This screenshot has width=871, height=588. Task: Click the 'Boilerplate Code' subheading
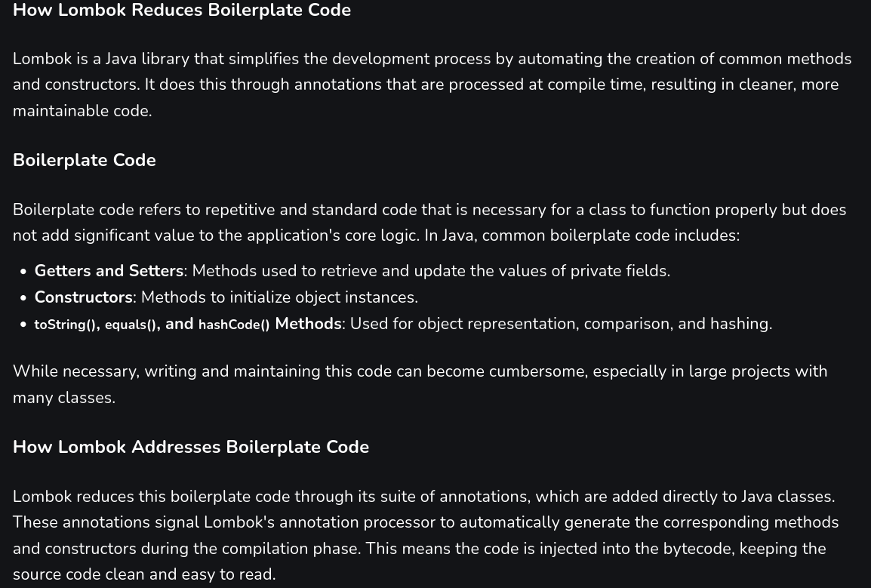(85, 160)
